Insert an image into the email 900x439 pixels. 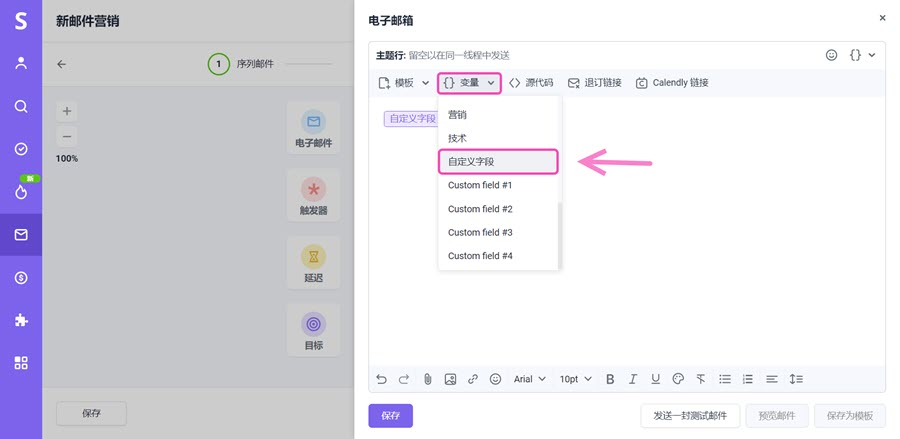point(451,379)
